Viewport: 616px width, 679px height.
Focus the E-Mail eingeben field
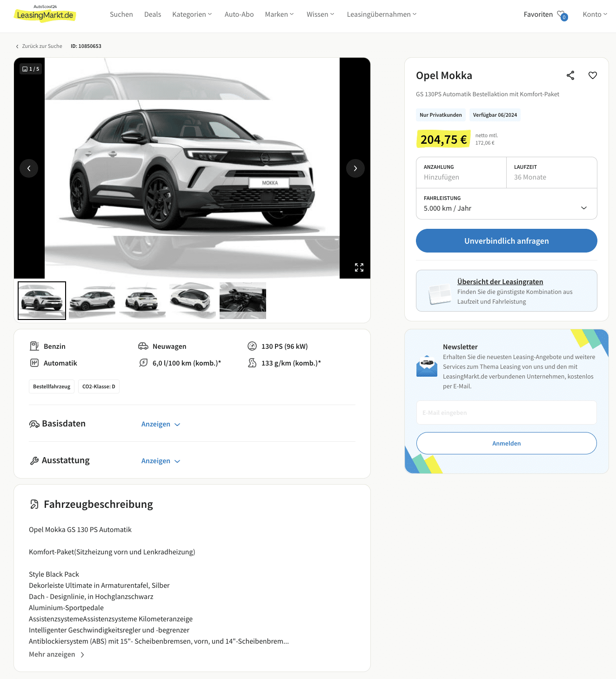pyautogui.click(x=506, y=413)
